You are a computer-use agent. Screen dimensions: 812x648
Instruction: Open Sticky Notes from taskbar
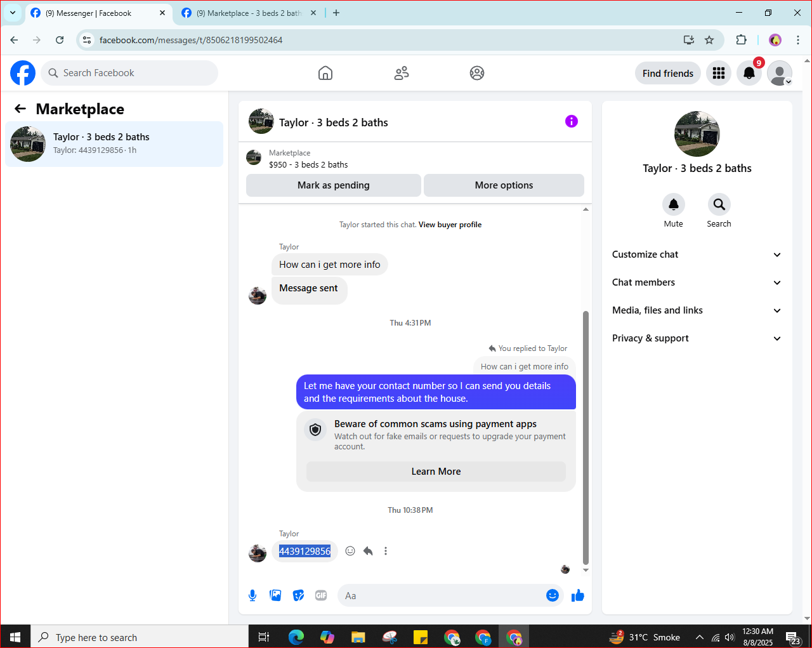pos(421,637)
